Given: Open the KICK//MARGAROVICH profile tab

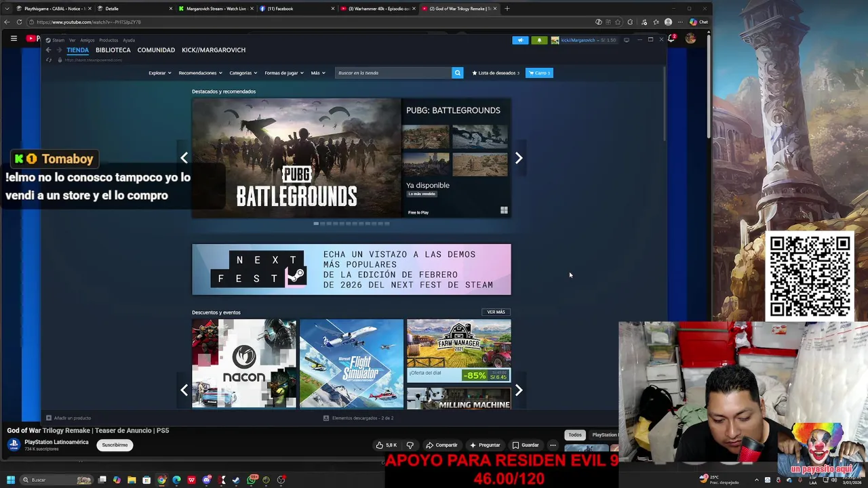Looking at the screenshot, I should pyautogui.click(x=214, y=50).
